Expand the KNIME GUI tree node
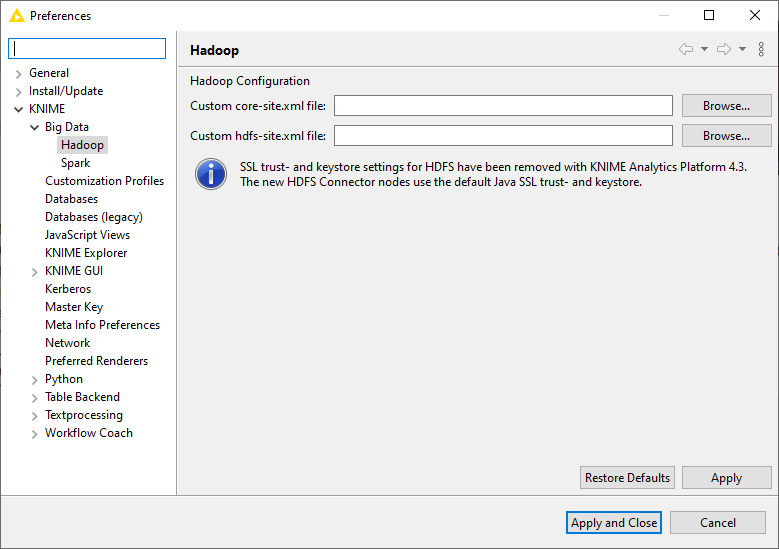 coord(35,272)
